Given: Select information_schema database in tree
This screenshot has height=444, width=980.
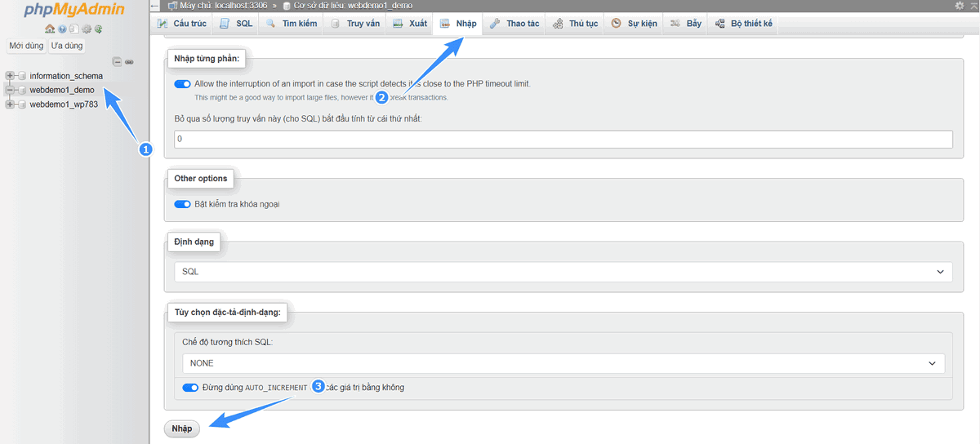Looking at the screenshot, I should point(67,76).
